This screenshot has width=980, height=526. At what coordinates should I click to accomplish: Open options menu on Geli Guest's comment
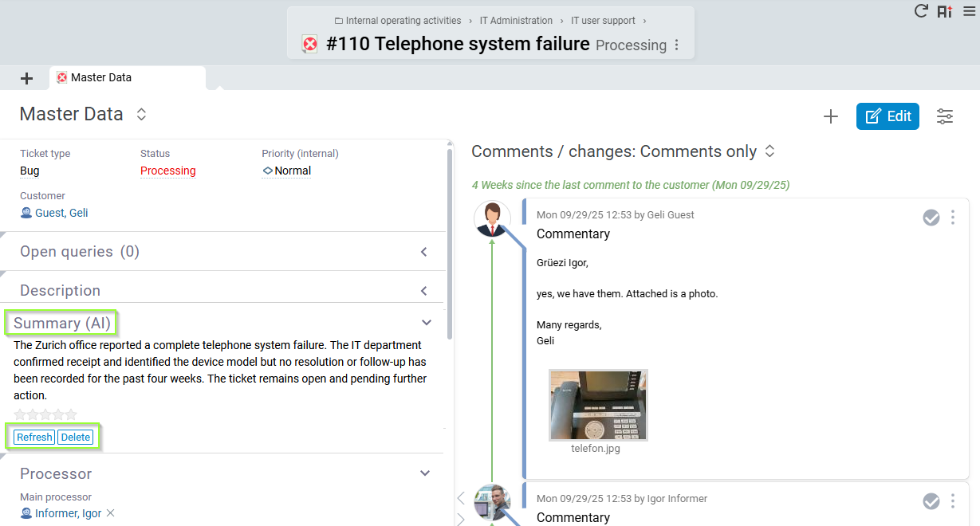(953, 218)
